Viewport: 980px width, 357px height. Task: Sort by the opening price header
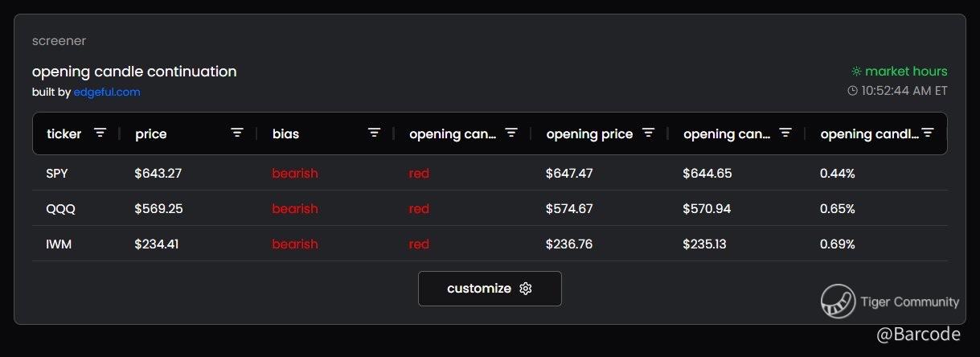(589, 134)
